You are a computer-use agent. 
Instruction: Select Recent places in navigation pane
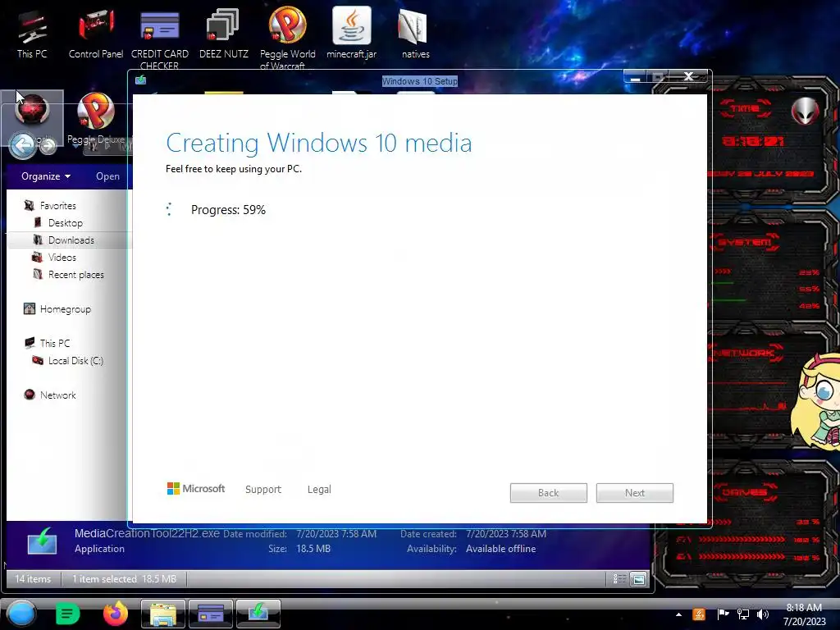coord(76,275)
